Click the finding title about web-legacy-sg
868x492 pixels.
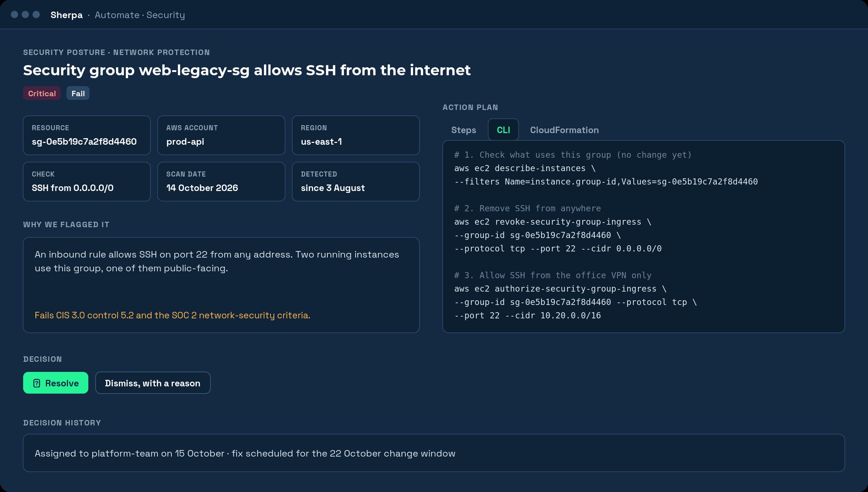click(247, 70)
